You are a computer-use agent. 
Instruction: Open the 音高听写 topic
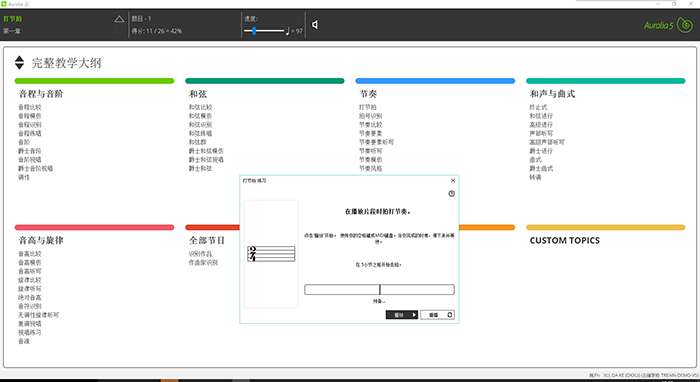point(29,271)
